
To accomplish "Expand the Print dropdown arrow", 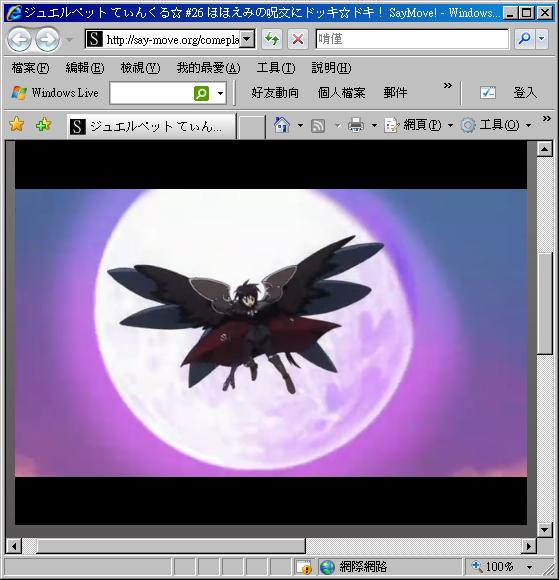I will 374,125.
